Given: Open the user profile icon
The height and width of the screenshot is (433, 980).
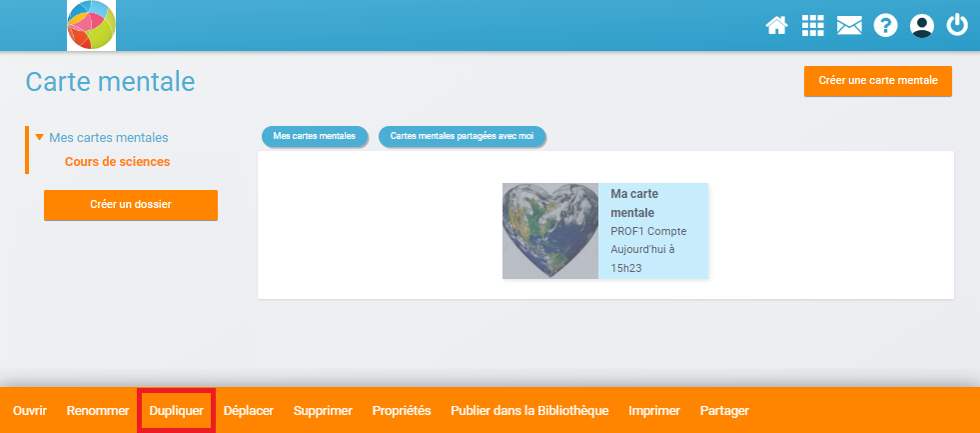Looking at the screenshot, I should (921, 26).
